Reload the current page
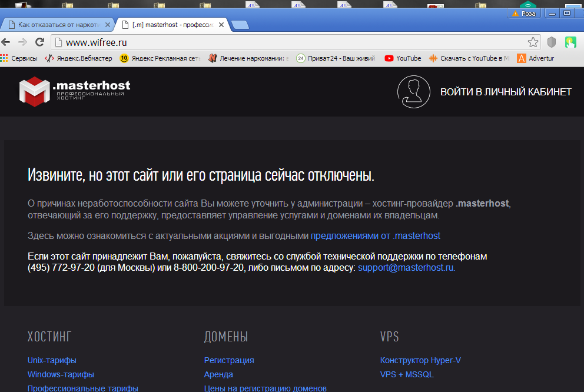 pos(39,42)
